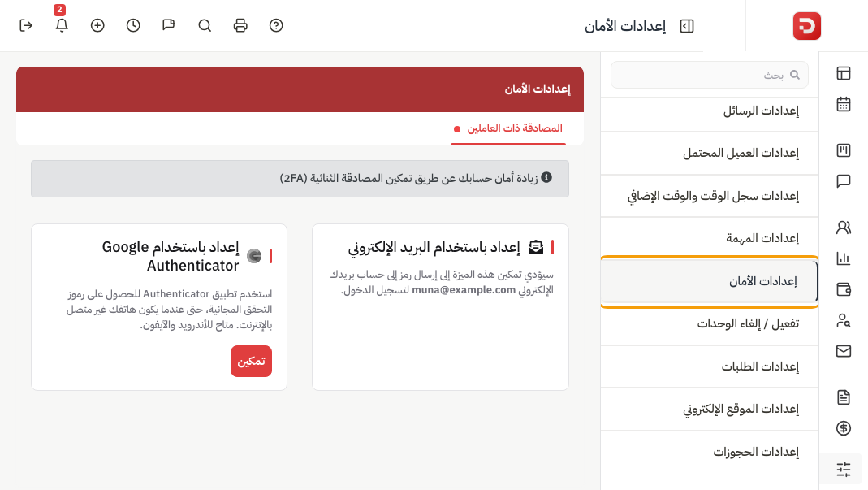This screenshot has width=868, height=490.
Task: Open إعدادات الرسائل in settings menu
Action: click(709, 111)
